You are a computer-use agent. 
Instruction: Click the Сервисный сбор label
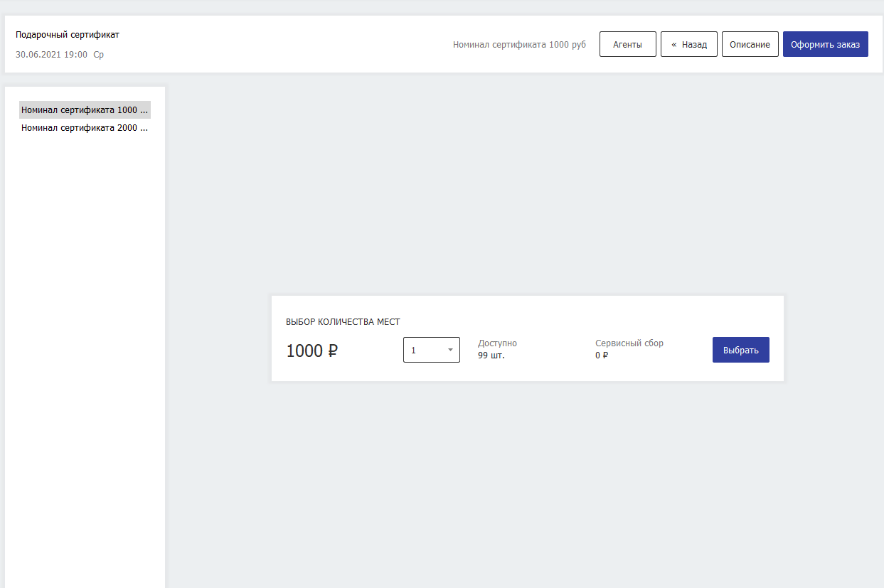[629, 343]
